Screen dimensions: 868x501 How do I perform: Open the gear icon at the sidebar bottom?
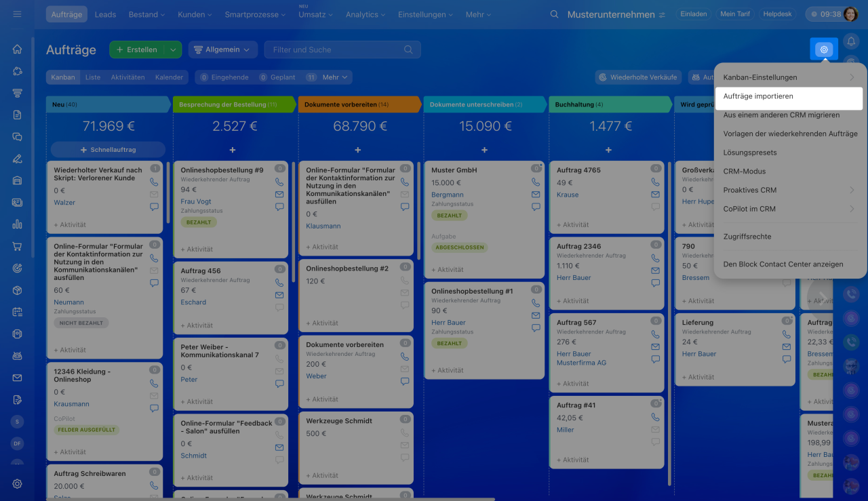click(17, 484)
